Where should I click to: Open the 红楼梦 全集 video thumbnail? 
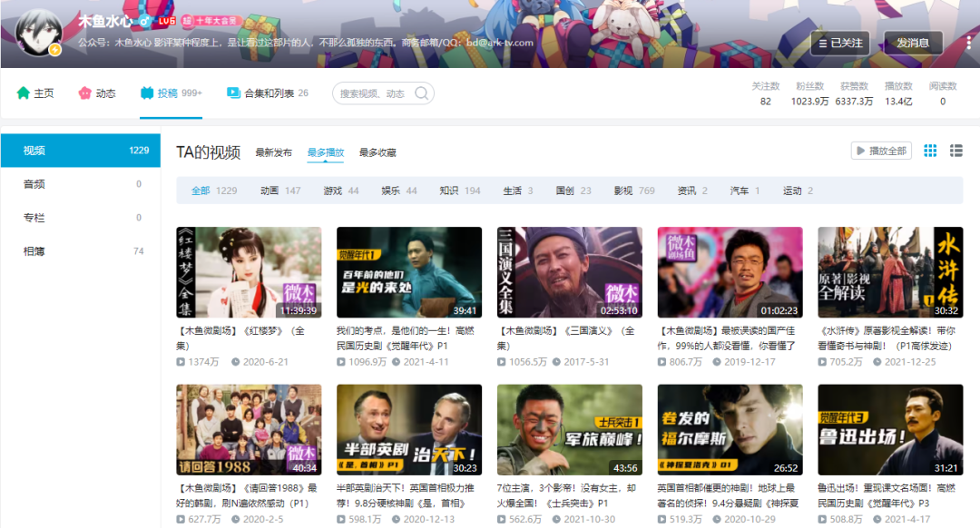[x=249, y=272]
